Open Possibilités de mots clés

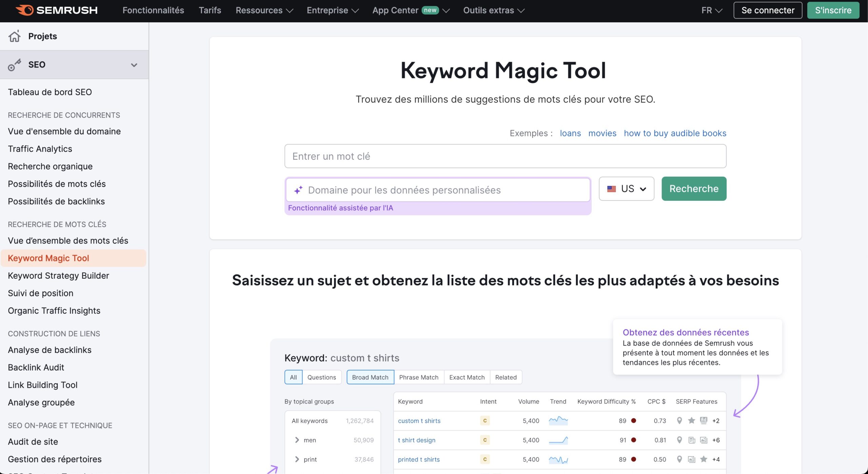tap(57, 184)
